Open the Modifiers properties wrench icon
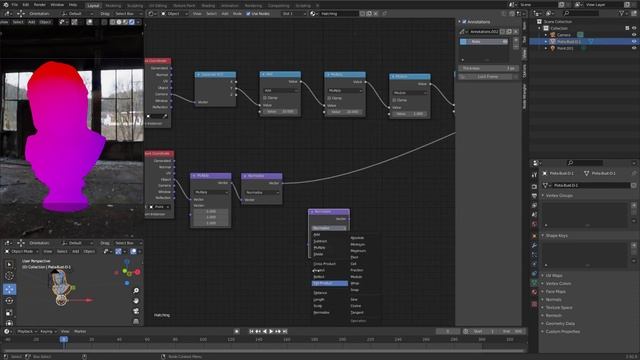 point(534,245)
